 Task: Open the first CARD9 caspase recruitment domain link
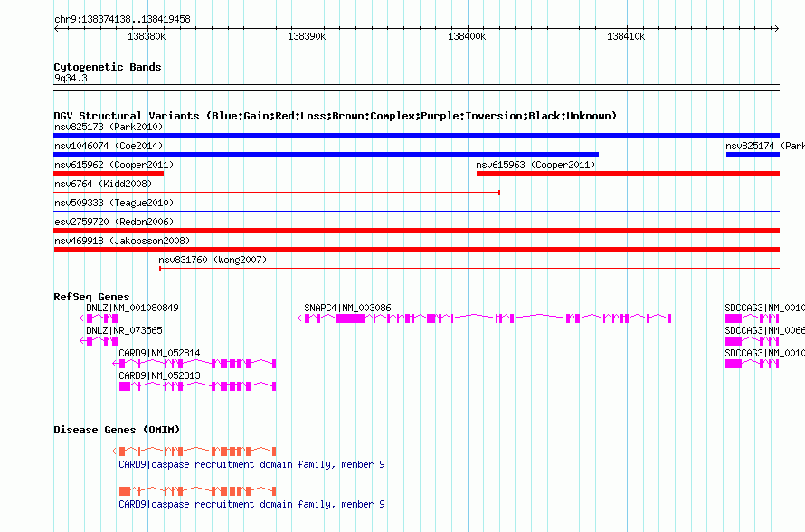click(x=251, y=464)
